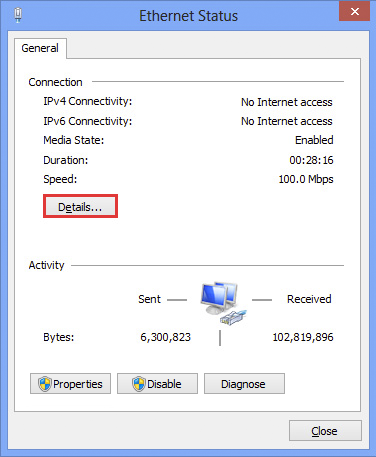Screen dimensions: 376x457
Task: Click the Duration value 00:28:16
Action: pos(311,160)
